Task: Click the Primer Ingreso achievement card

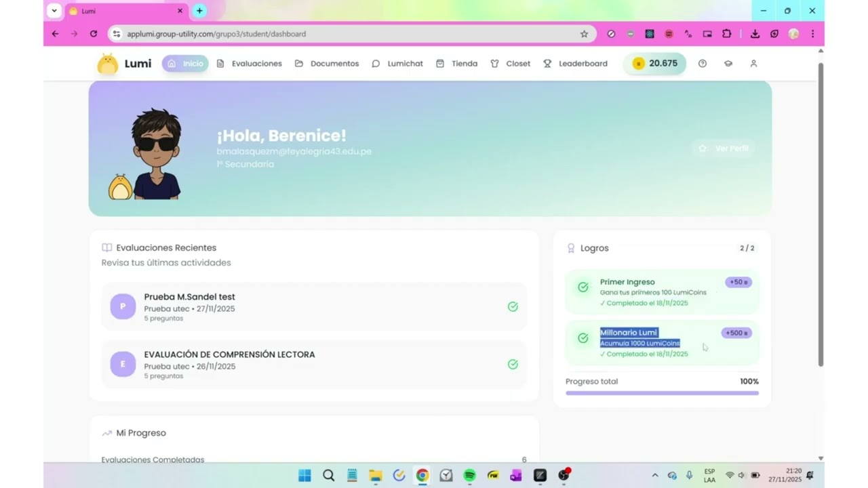Action: (x=662, y=292)
